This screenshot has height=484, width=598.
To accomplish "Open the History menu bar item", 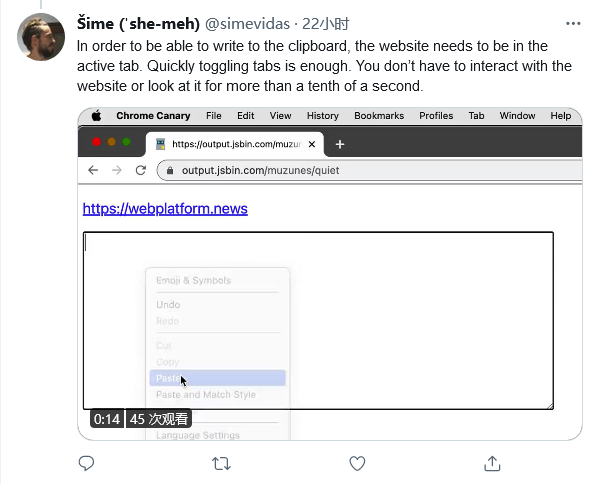I will (323, 116).
